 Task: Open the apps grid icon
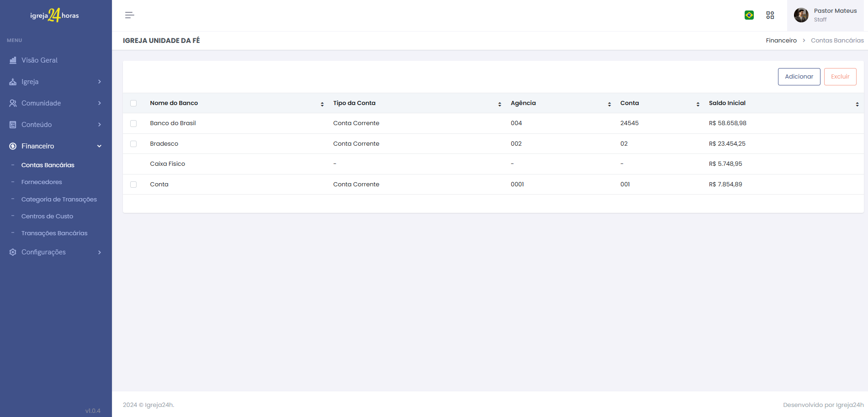pos(770,15)
